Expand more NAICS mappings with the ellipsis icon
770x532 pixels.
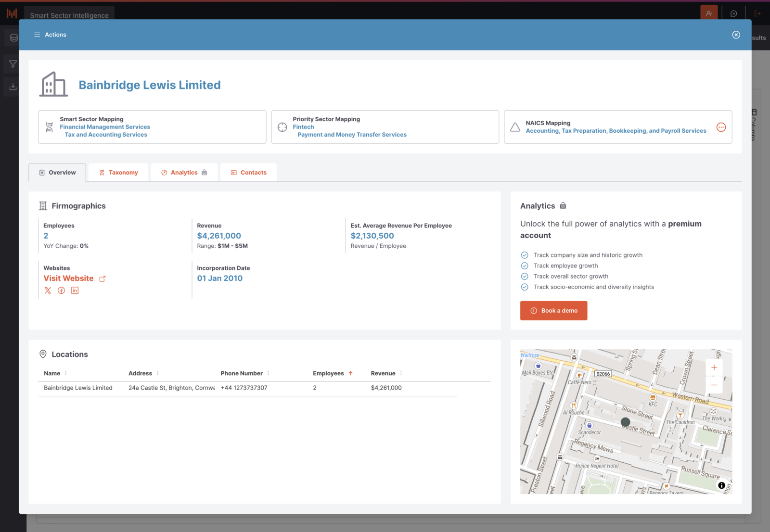[721, 127]
